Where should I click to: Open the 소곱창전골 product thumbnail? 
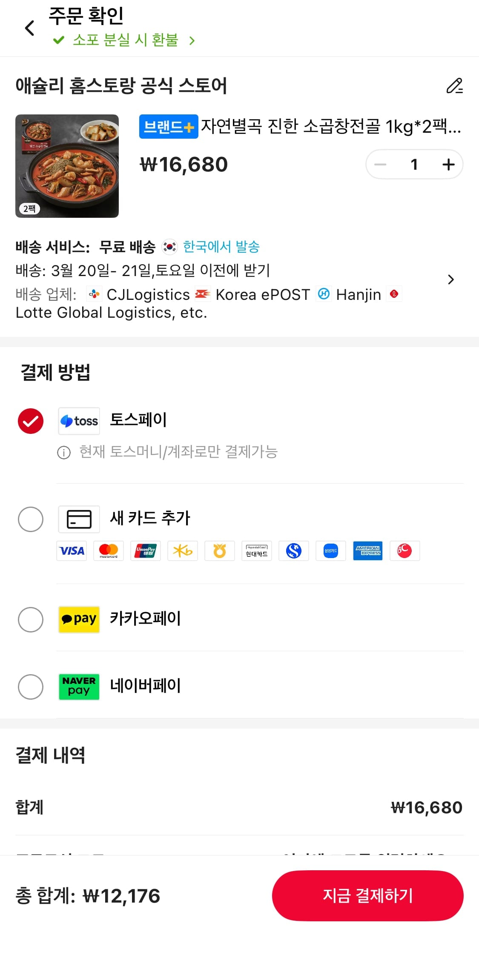pyautogui.click(x=67, y=166)
